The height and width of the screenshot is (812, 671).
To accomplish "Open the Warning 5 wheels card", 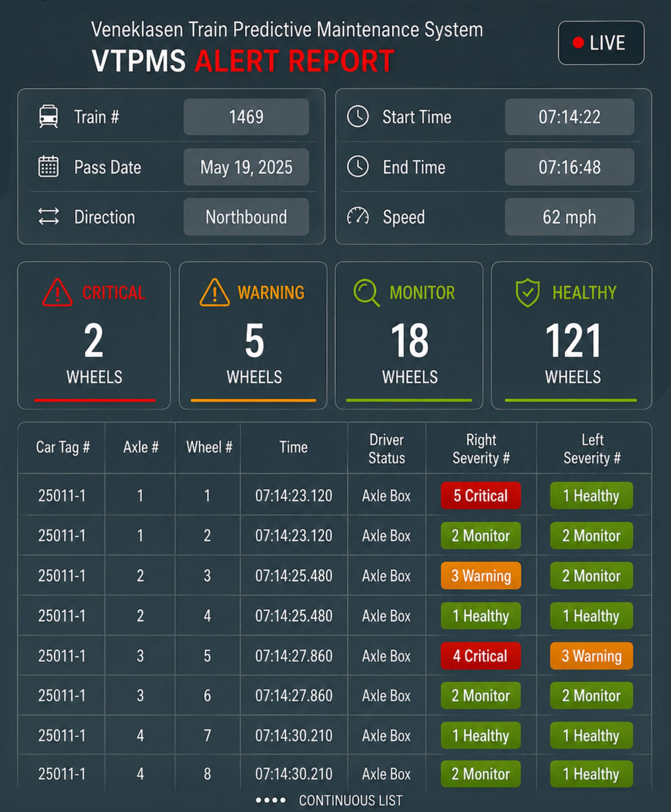I will (x=253, y=336).
